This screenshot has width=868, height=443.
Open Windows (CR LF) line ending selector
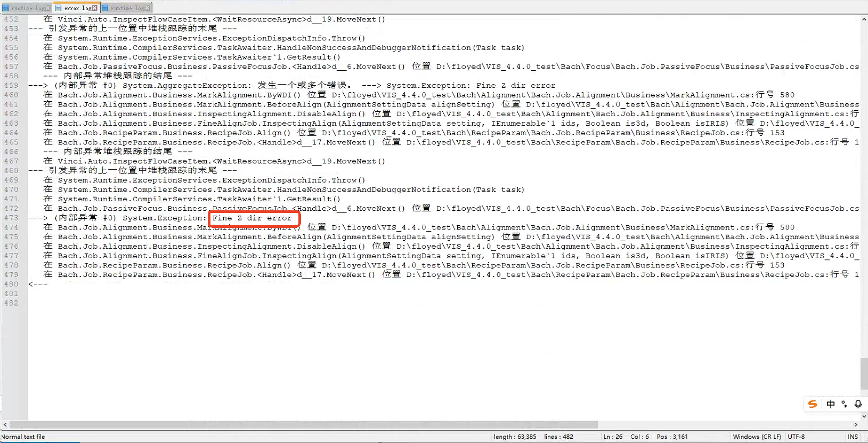[757, 437]
